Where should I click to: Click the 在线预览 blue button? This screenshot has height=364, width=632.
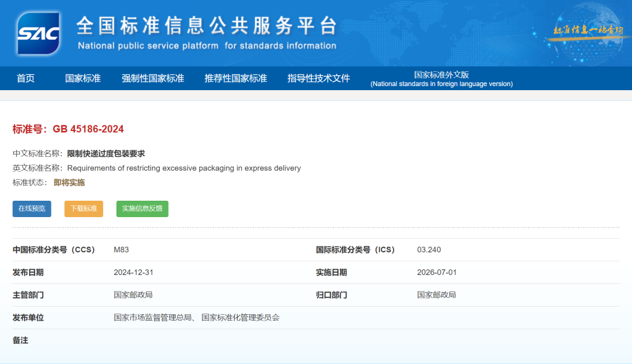click(32, 209)
